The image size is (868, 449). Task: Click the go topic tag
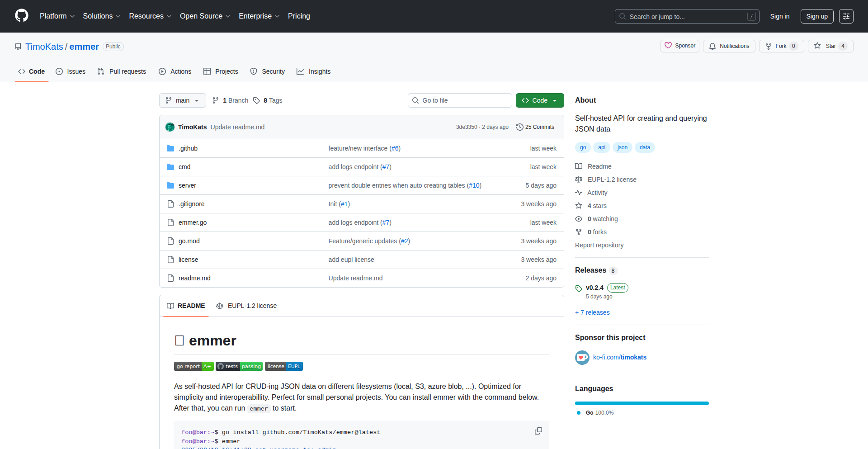coord(583,147)
